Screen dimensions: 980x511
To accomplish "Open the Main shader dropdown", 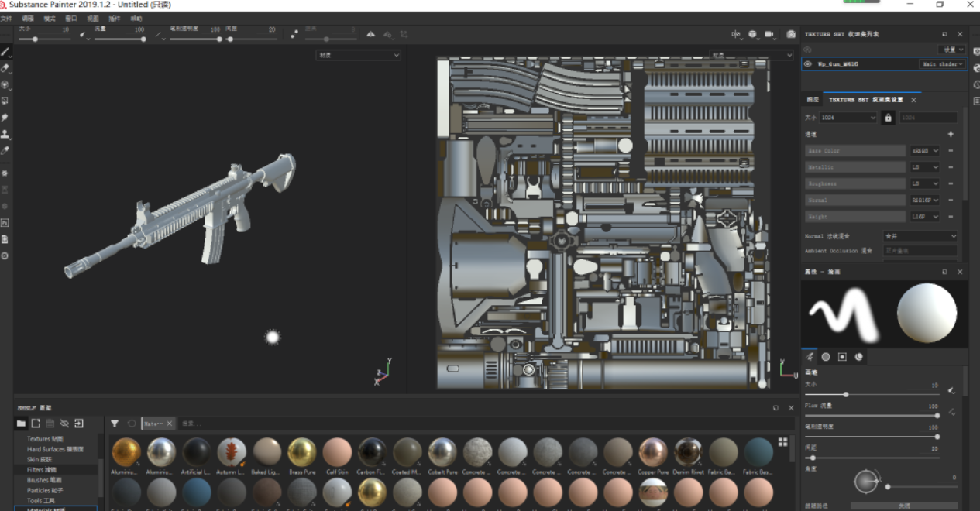I will 942,63.
